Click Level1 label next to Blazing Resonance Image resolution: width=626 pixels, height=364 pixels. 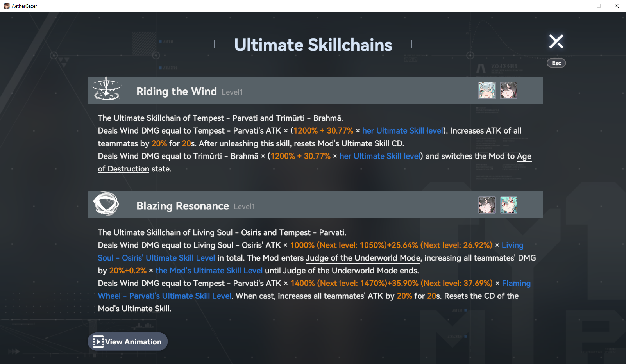[x=244, y=207]
